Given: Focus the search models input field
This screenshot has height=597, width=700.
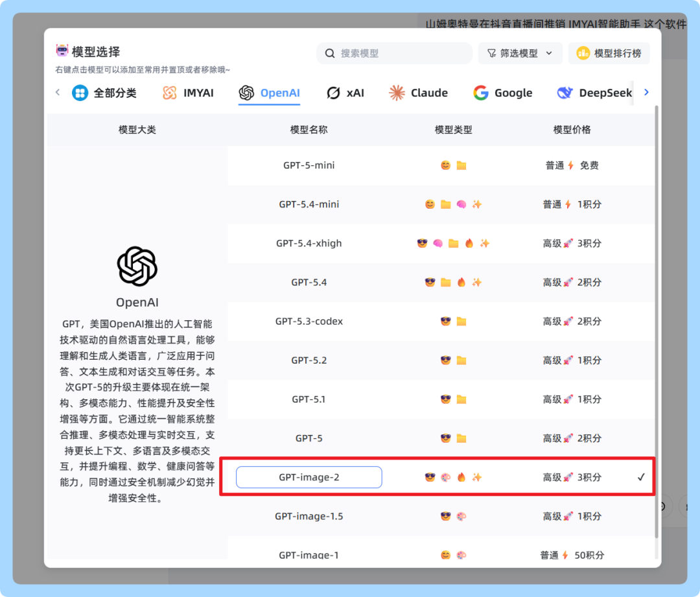Looking at the screenshot, I should (x=401, y=53).
